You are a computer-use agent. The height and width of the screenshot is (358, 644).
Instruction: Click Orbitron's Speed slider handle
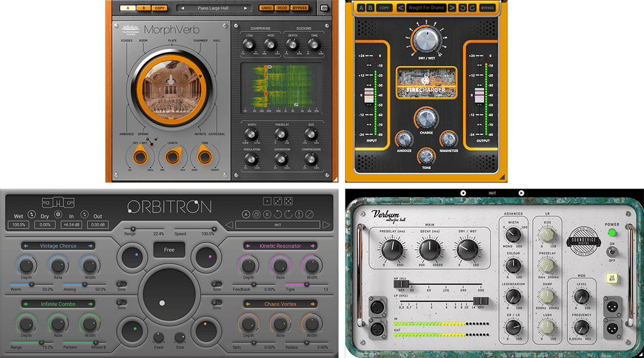(214, 229)
